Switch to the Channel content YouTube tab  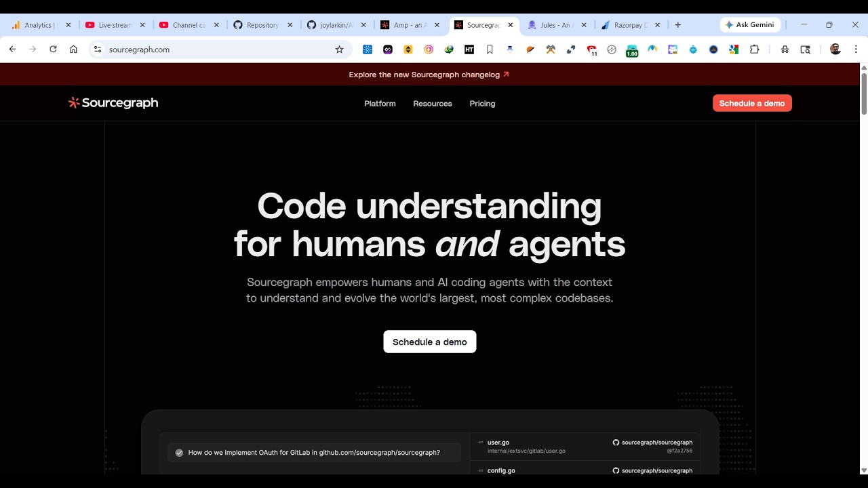[x=189, y=25]
